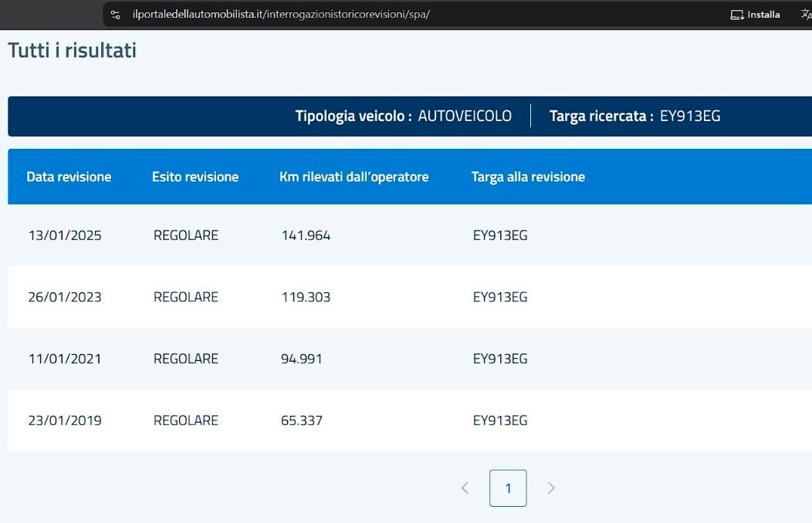Click plate EY913EG in the 26/01/2023 row

(x=500, y=297)
